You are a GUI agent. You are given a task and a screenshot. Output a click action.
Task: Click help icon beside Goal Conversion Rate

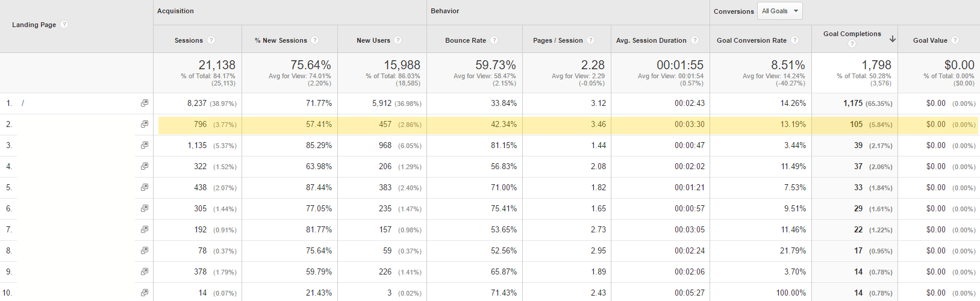[794, 40]
